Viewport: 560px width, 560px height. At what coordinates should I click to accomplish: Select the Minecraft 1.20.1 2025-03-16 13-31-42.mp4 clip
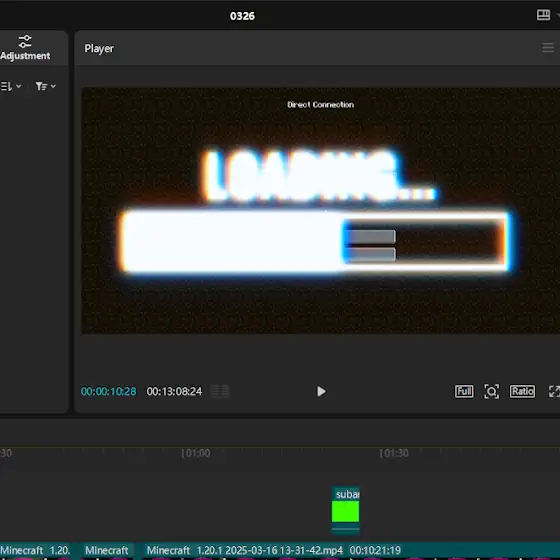pyautogui.click(x=351, y=551)
